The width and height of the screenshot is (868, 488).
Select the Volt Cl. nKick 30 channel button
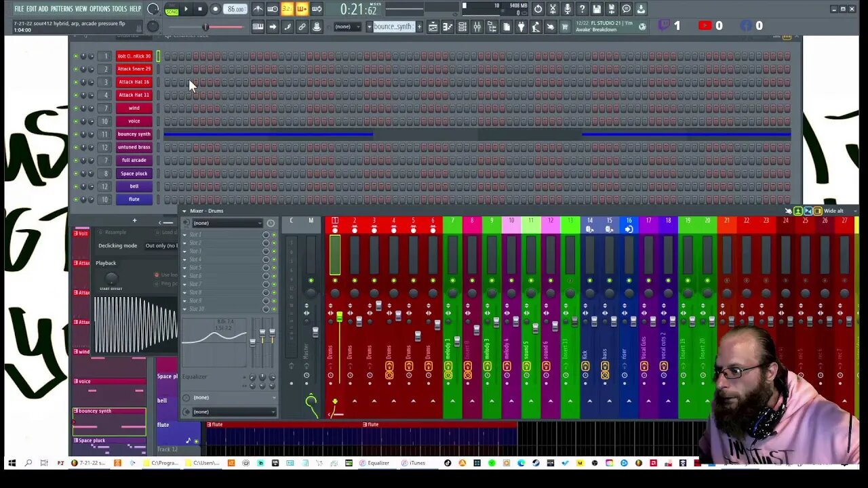point(134,56)
